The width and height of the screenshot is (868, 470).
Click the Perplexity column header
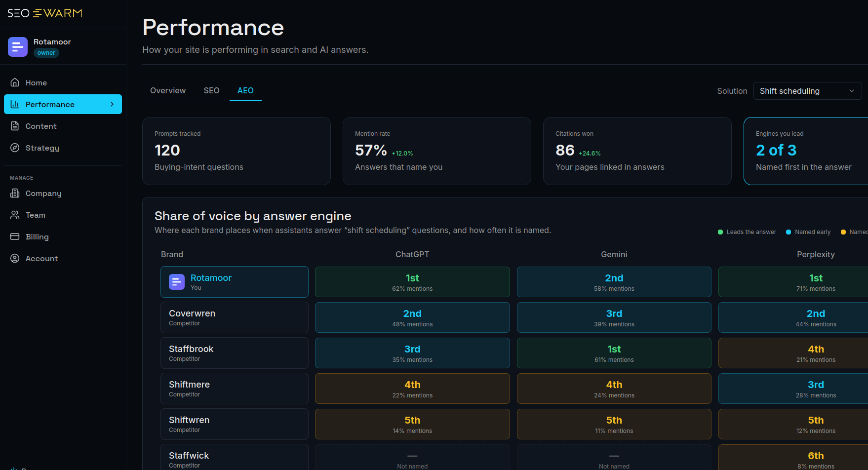point(816,254)
